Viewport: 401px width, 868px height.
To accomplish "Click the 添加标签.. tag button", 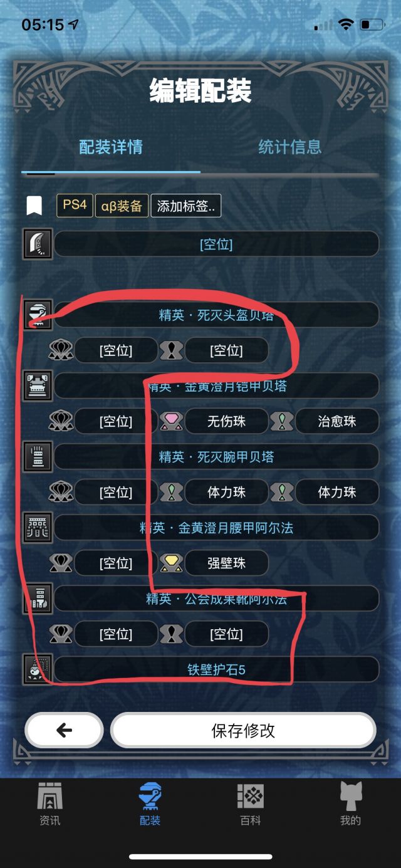I will click(185, 206).
